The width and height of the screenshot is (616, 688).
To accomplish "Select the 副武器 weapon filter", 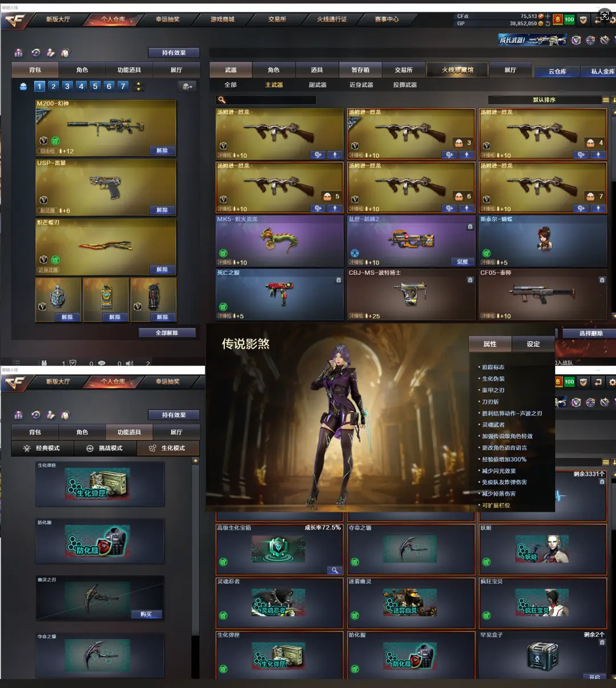I will 318,85.
